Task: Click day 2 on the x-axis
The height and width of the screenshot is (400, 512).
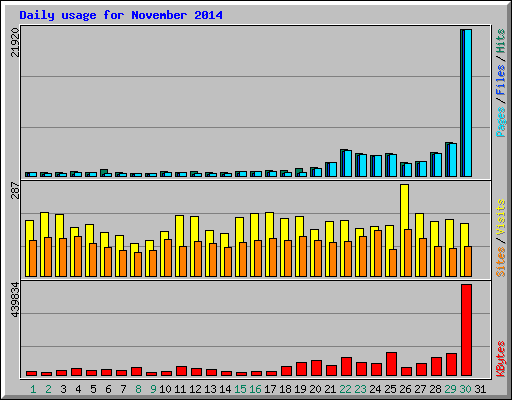Action: [x=48, y=389]
